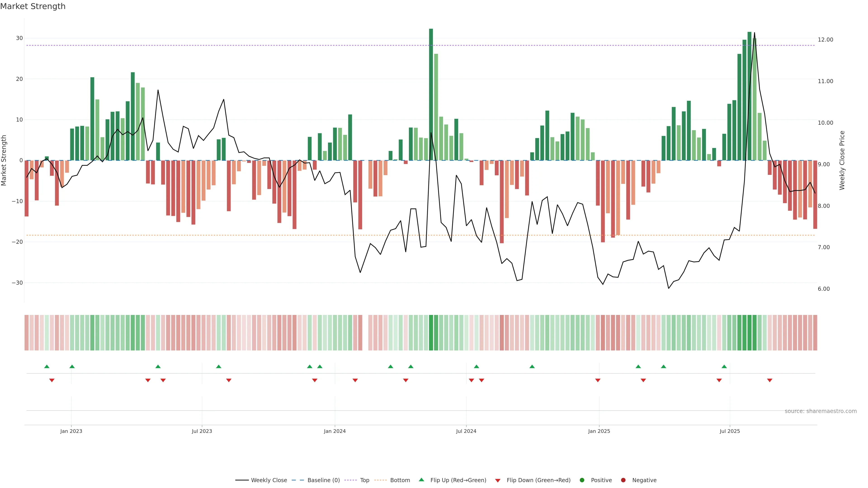868x488 pixels.
Task: Click the Weekly Close Price axis title
Action: pos(842,160)
